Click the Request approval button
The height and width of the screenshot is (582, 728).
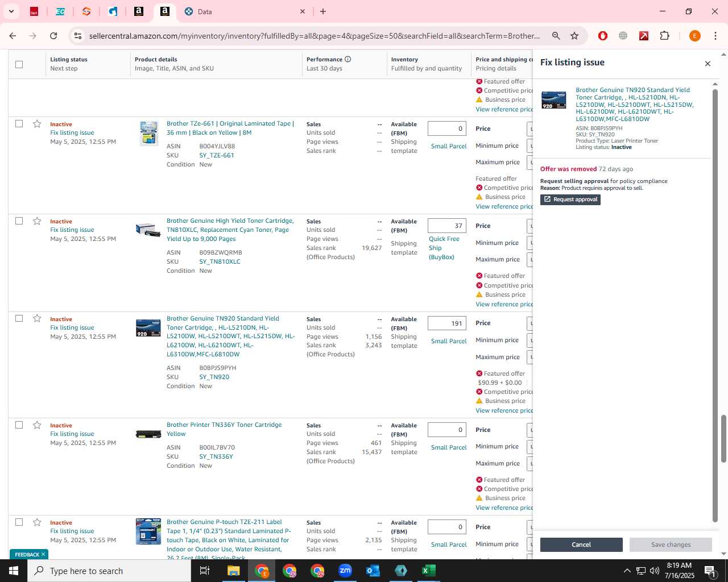(570, 199)
